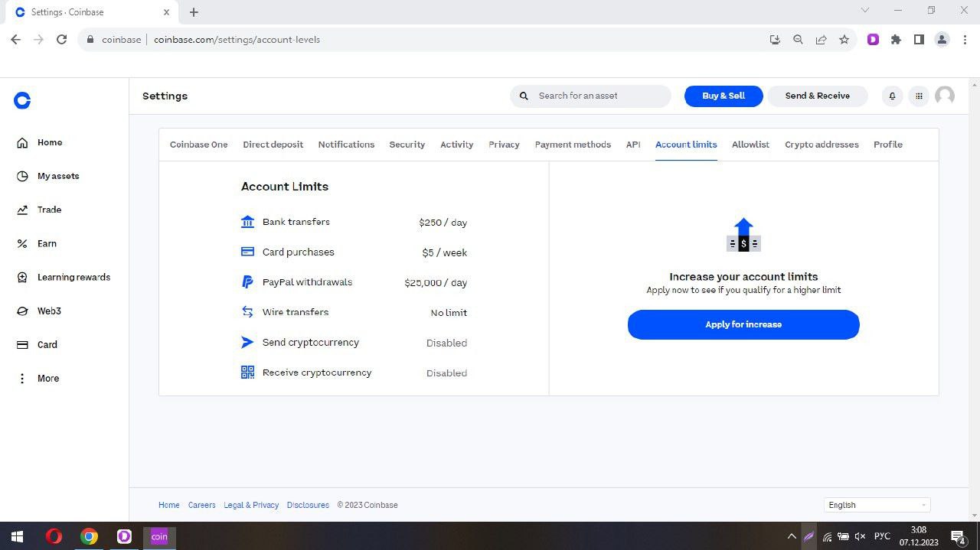
Task: Click the Search for an asset field
Action: pyautogui.click(x=597, y=96)
